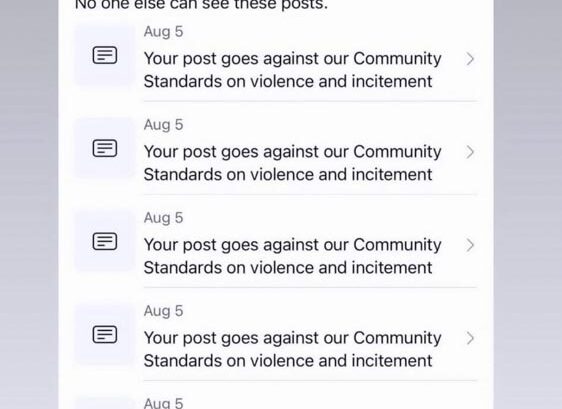Expand the fourth violation using its chevron

tap(470, 338)
